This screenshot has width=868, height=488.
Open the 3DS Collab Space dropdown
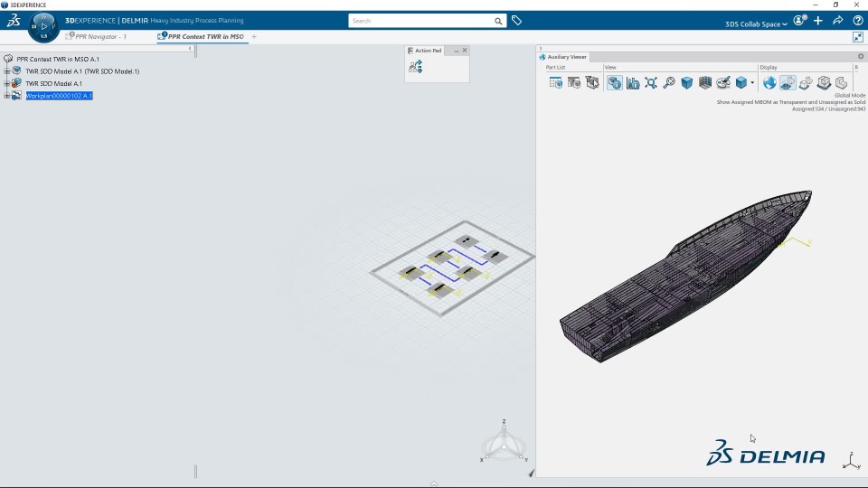756,23
